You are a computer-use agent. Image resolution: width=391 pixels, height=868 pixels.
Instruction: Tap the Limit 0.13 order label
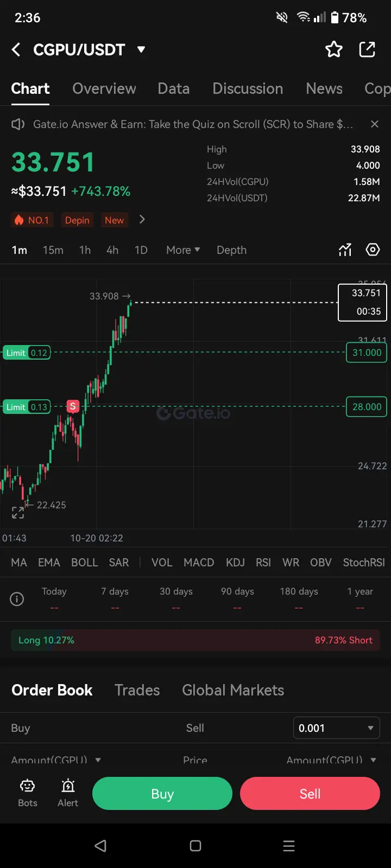point(27,407)
